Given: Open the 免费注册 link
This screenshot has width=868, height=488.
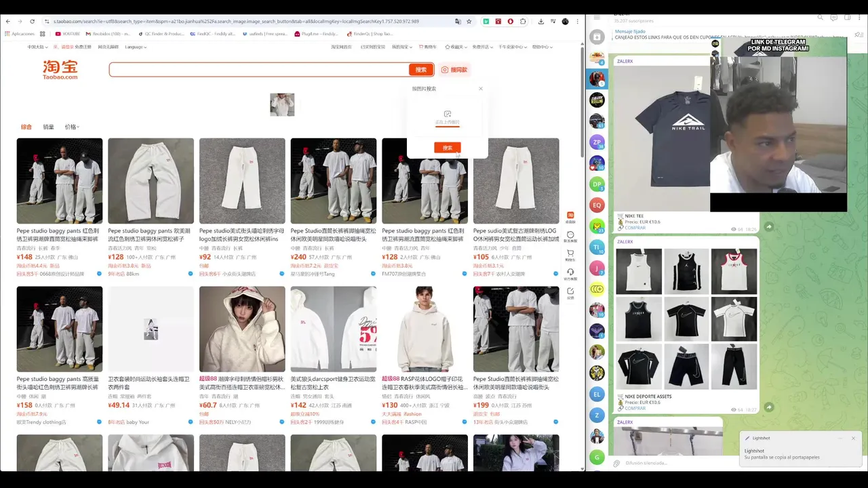Looking at the screenshot, I should pos(83,47).
